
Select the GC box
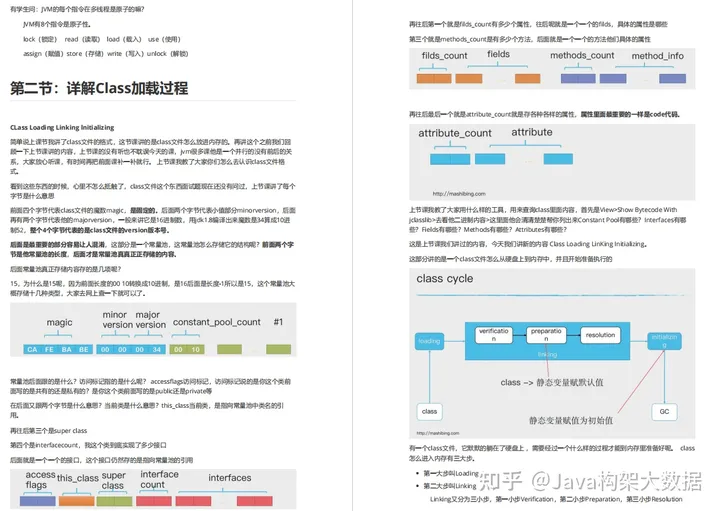click(664, 411)
